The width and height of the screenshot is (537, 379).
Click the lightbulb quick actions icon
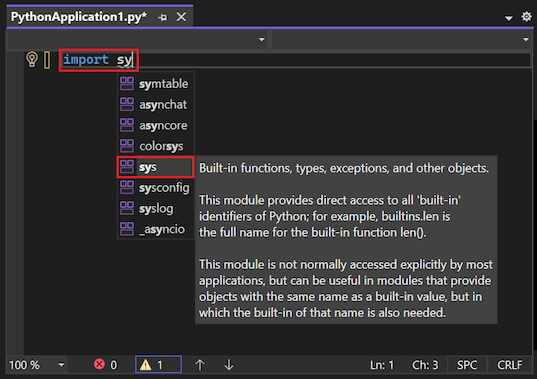(x=32, y=60)
